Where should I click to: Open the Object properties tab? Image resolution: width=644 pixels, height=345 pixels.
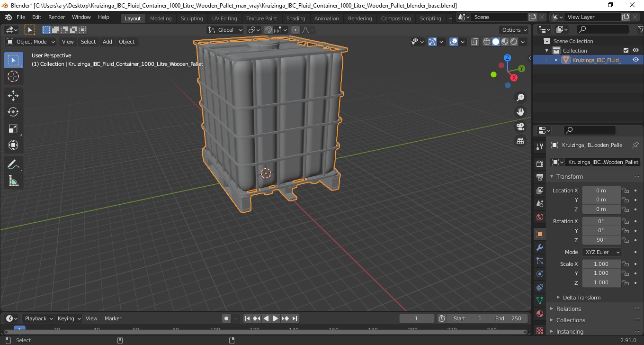coord(539,234)
